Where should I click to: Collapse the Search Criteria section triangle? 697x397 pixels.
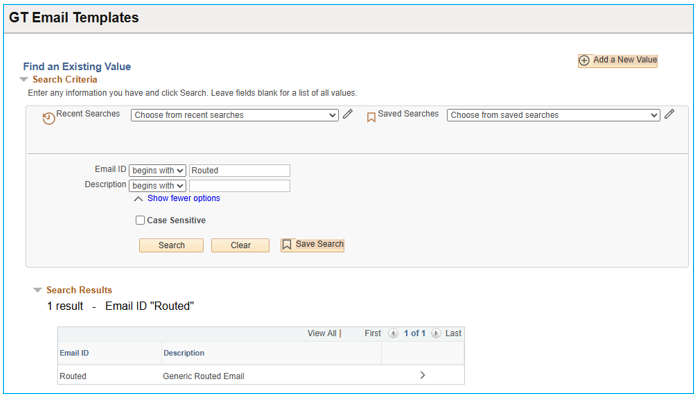click(24, 80)
